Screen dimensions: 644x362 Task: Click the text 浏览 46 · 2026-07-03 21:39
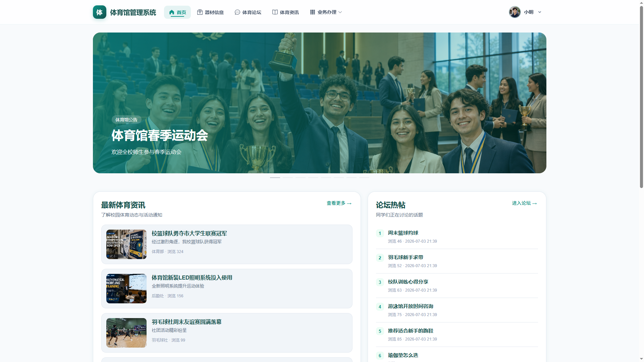413,241
